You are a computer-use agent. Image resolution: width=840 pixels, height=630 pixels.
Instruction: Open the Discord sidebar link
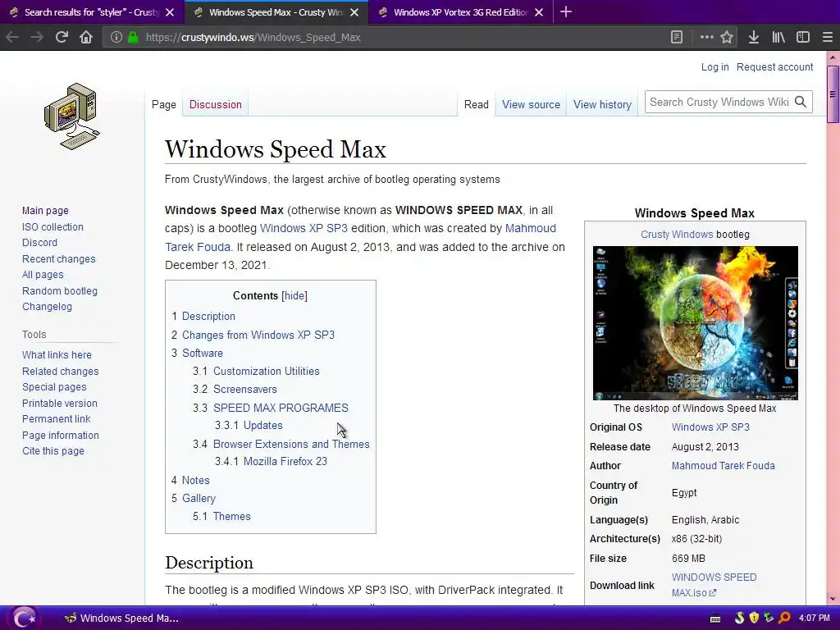coord(39,243)
